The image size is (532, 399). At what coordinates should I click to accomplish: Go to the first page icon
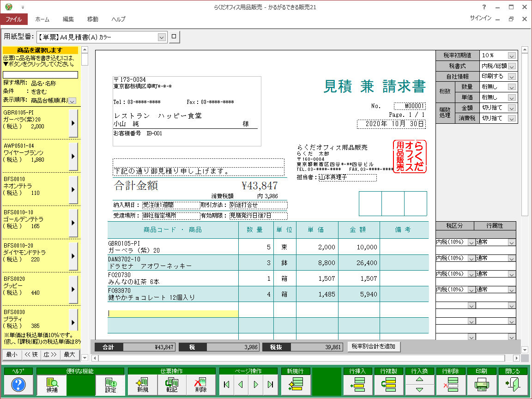227,384
